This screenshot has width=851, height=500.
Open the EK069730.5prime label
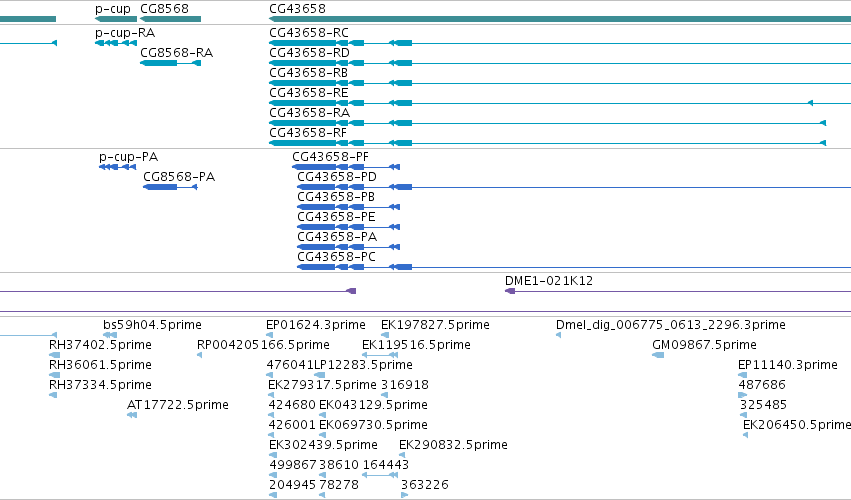pos(373,426)
